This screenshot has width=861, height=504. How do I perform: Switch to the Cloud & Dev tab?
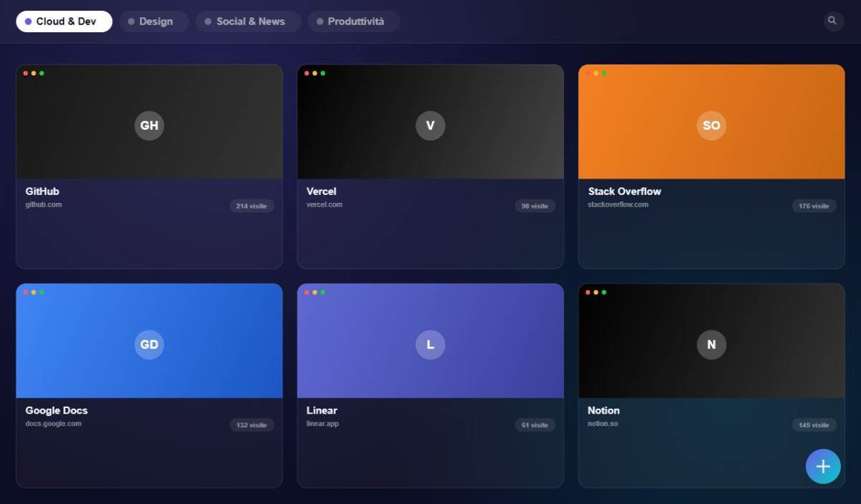[65, 22]
